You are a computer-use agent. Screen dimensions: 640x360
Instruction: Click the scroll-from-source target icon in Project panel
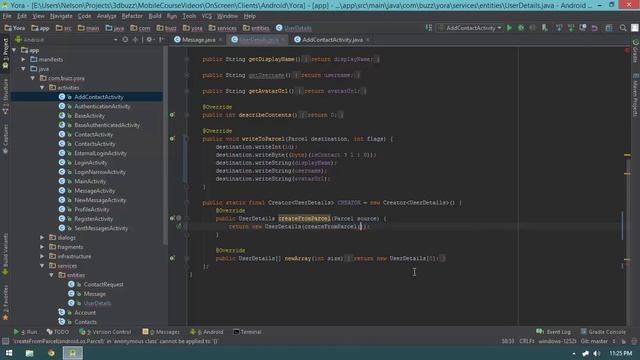tap(125, 40)
